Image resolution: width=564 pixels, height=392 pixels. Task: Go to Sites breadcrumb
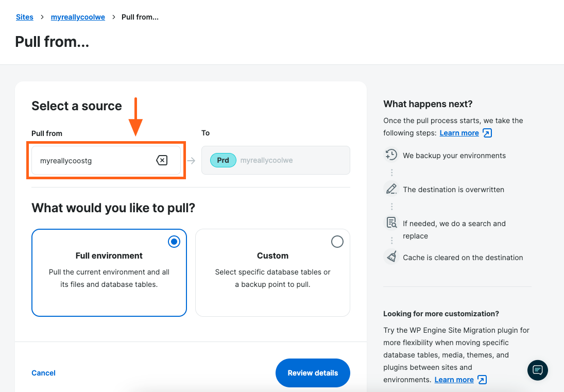tap(25, 17)
